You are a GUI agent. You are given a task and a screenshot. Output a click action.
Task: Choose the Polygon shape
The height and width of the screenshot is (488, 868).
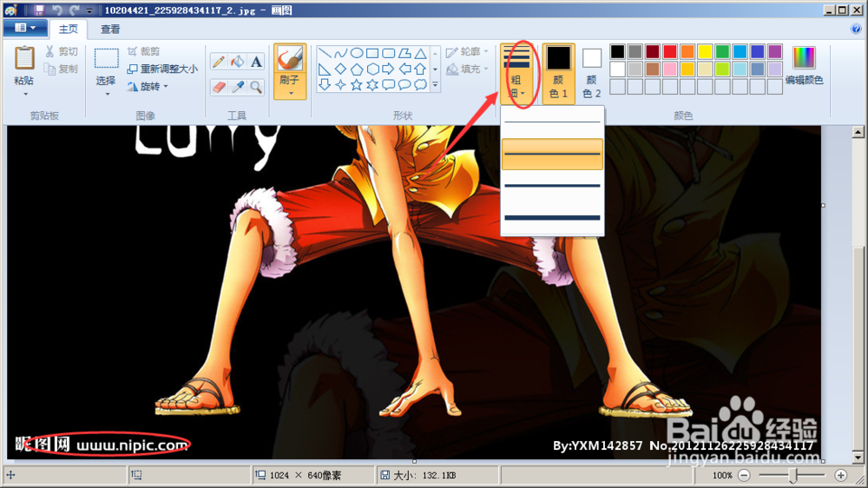404,53
